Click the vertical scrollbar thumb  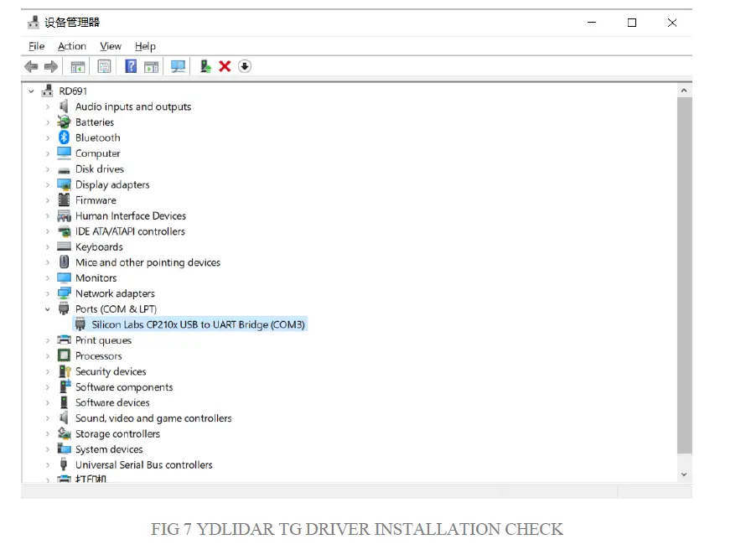pos(684,276)
